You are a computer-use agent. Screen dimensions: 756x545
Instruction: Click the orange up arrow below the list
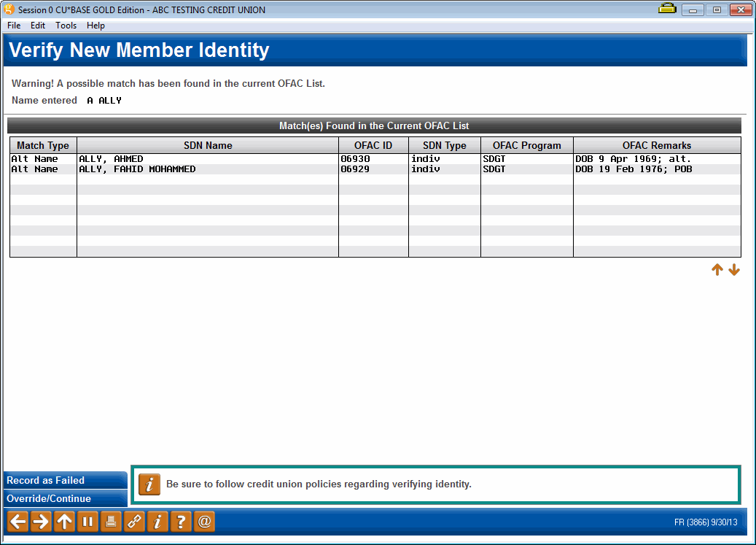coord(717,269)
